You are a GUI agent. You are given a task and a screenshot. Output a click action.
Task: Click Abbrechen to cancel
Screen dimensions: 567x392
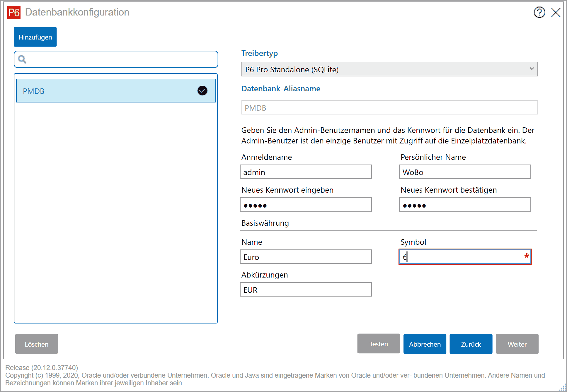425,344
